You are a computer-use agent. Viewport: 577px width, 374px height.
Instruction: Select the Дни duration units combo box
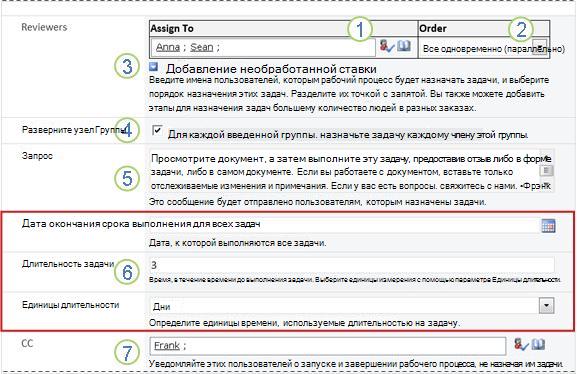click(x=352, y=306)
